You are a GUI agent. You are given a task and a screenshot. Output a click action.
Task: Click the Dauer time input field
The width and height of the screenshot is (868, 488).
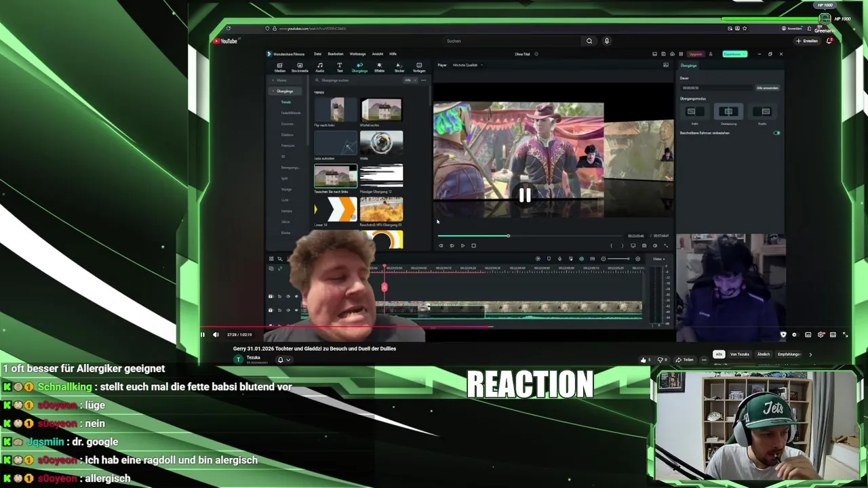716,87
